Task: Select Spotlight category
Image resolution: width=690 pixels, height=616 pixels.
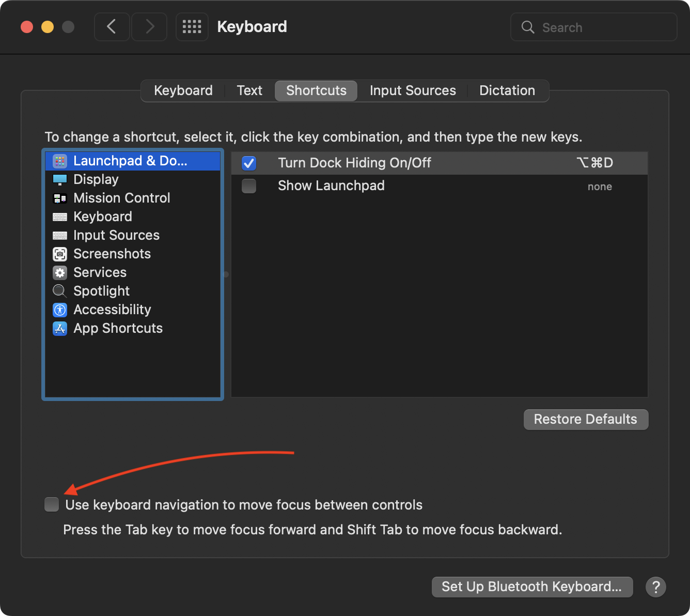Action: pyautogui.click(x=133, y=291)
